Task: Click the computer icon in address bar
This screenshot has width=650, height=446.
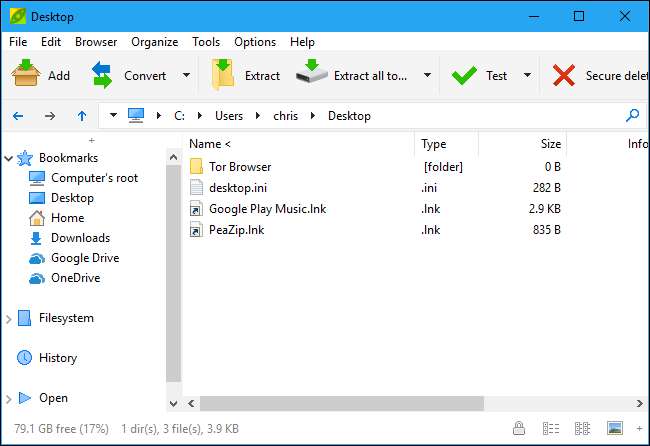Action: (136, 115)
